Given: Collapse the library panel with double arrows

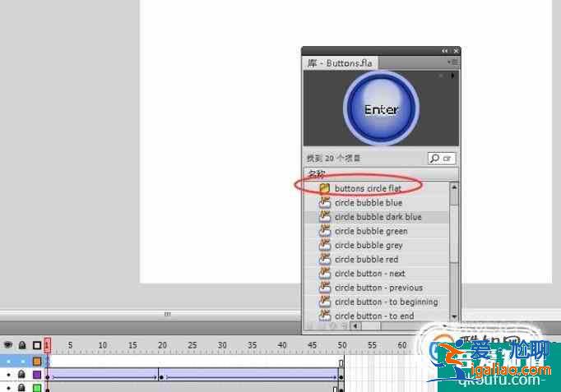Looking at the screenshot, I should point(445,51).
